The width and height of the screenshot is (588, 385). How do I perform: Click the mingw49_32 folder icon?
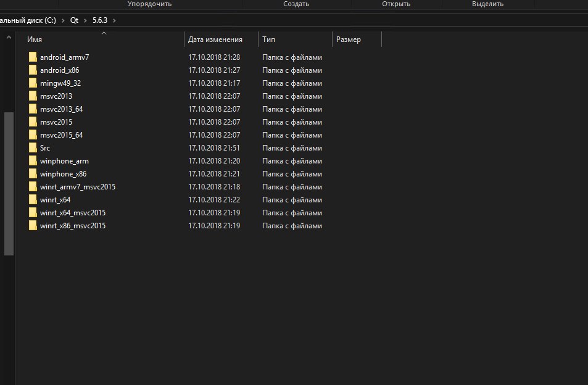click(x=33, y=83)
